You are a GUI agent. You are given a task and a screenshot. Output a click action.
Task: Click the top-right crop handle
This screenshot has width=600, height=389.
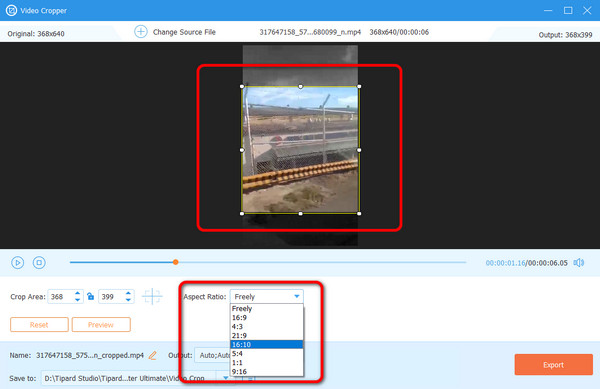[359, 86]
